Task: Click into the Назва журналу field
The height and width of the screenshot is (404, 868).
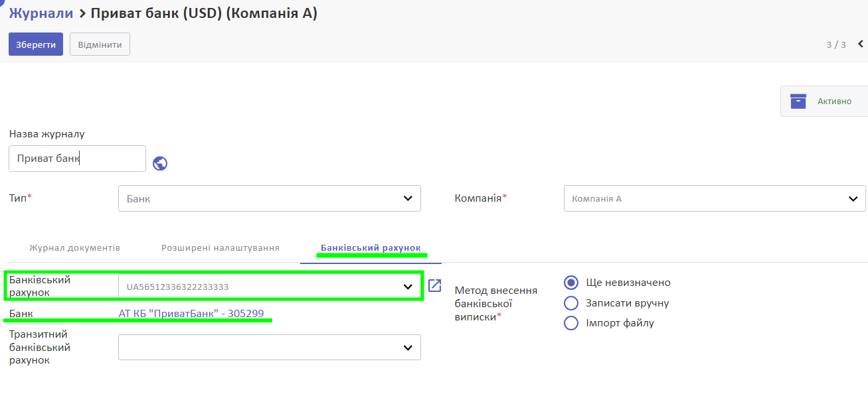Action: (77, 159)
